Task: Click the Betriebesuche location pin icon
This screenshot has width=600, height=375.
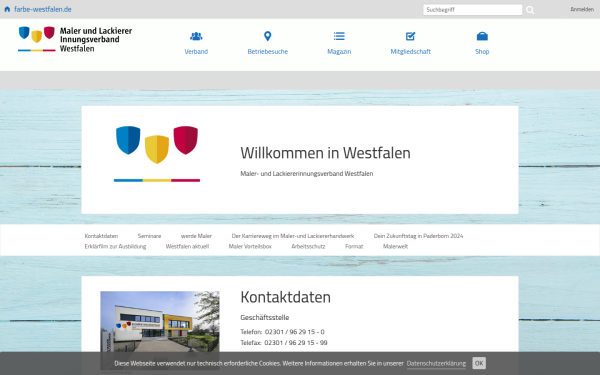Action: (x=267, y=36)
